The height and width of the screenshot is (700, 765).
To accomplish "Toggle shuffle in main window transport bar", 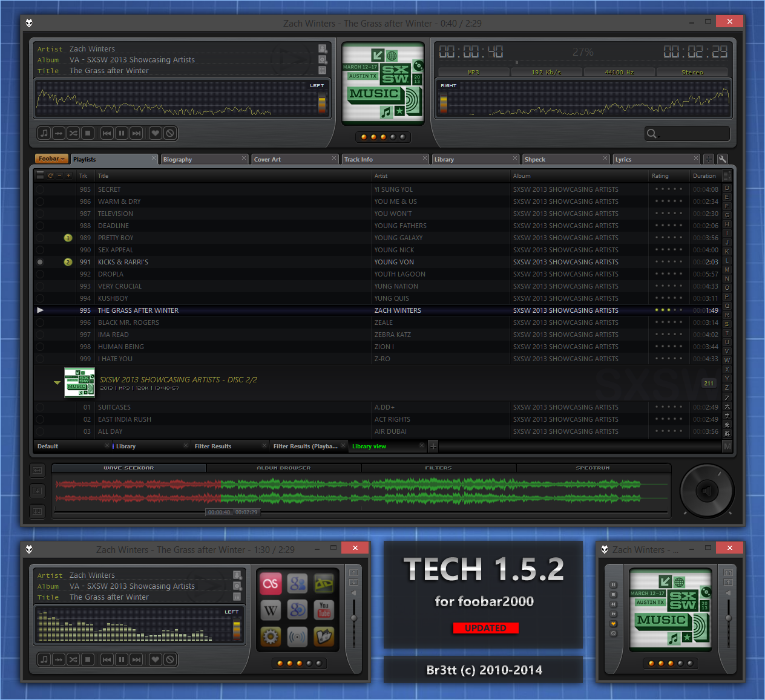I will pos(73,133).
